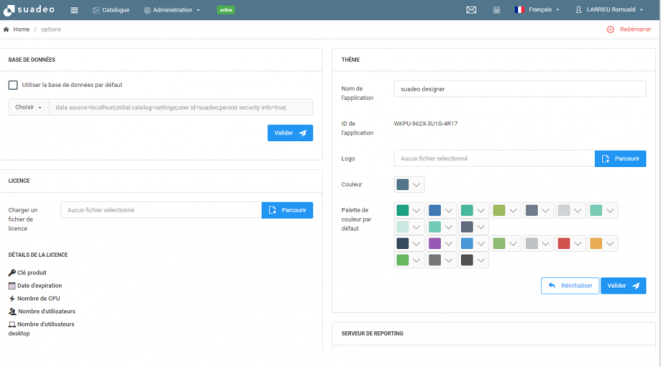Viewport: 661px width, 367px height.
Task: Click the paper-plane icon on Thème Valider
Action: tap(636, 286)
